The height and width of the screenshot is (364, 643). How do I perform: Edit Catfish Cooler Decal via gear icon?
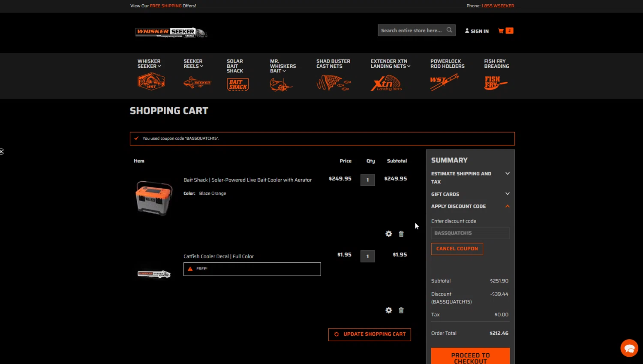click(x=389, y=310)
